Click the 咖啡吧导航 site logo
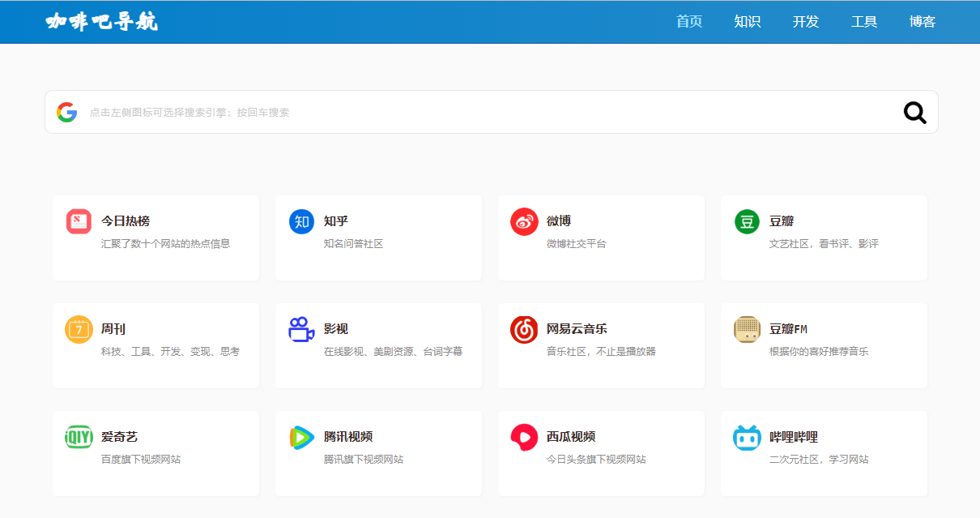 click(x=102, y=22)
